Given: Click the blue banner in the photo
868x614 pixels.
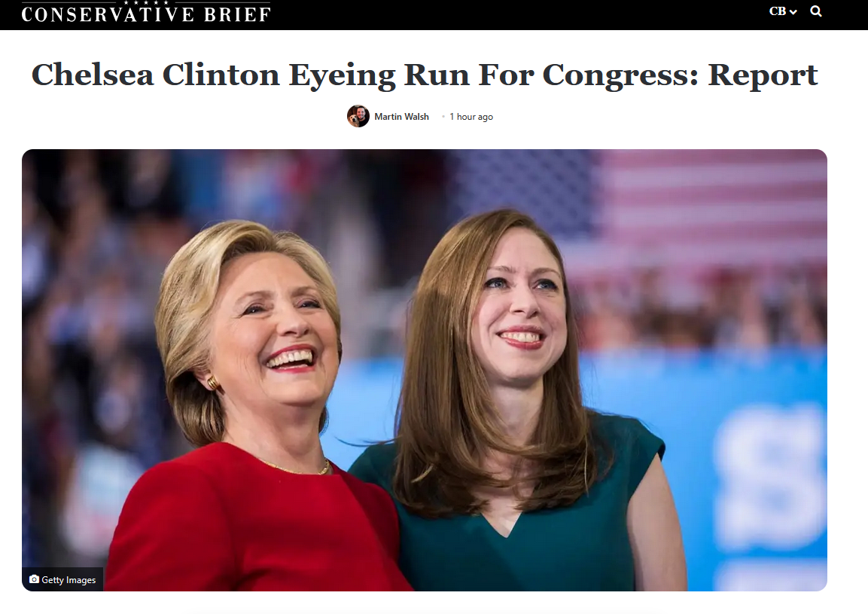Looking at the screenshot, I should [748, 471].
